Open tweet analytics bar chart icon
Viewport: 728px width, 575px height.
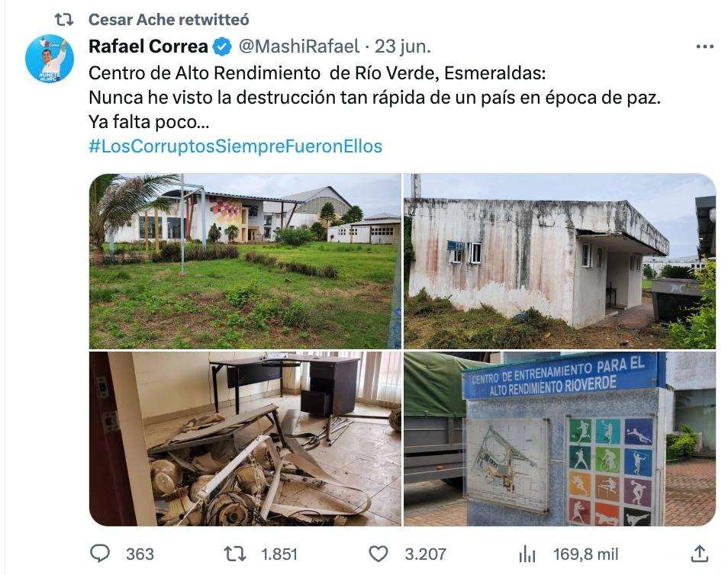[x=527, y=554]
